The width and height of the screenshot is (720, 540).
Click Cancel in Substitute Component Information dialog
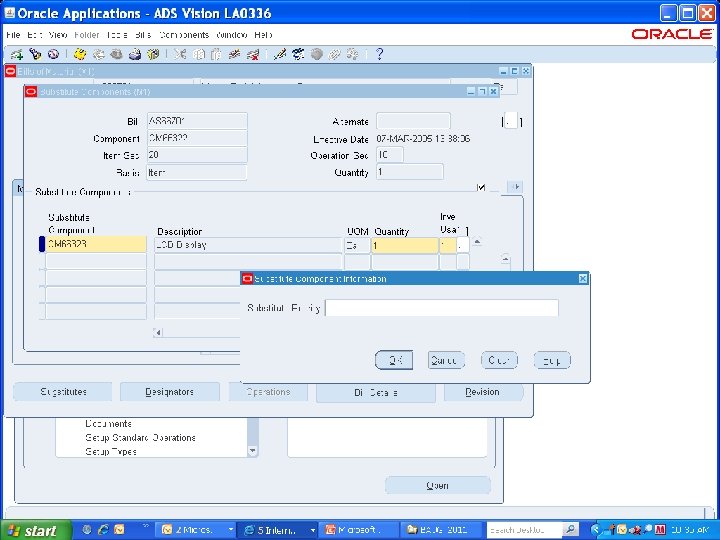click(446, 360)
